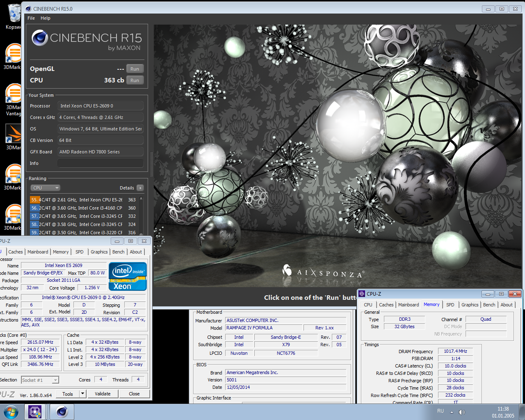Show hidden tray icons arrow
Screen dimensions: 525x420
point(452,412)
